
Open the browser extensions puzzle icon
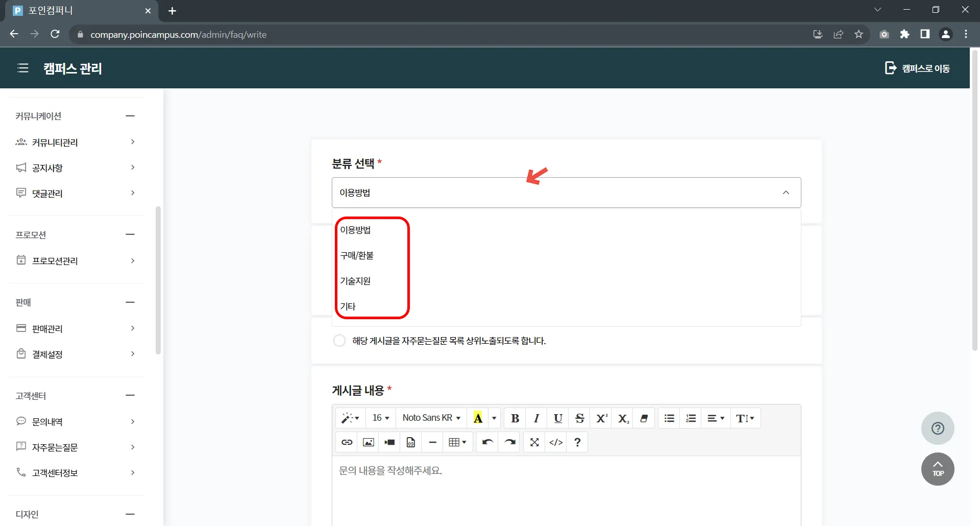[x=904, y=34]
